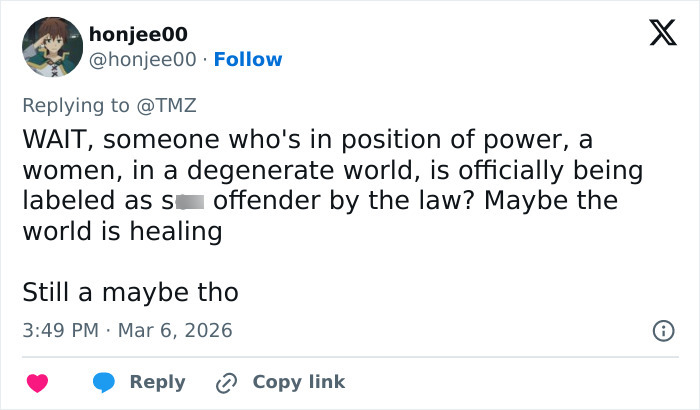Click the Reply text label
This screenshot has width=700, height=410.
[158, 382]
